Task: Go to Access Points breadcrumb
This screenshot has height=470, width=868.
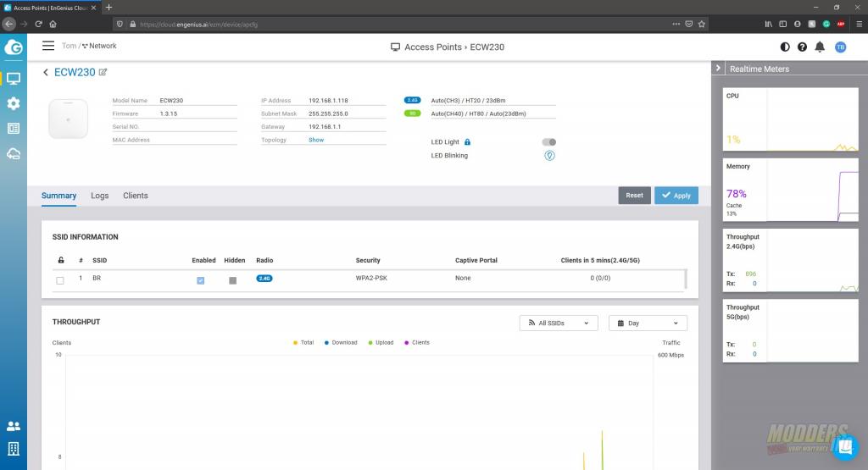Action: tap(433, 47)
